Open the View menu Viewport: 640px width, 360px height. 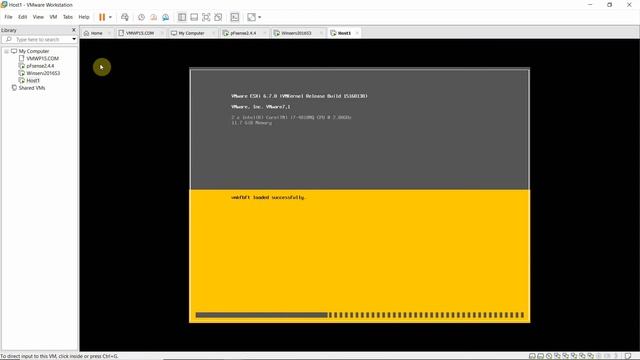coord(38,17)
